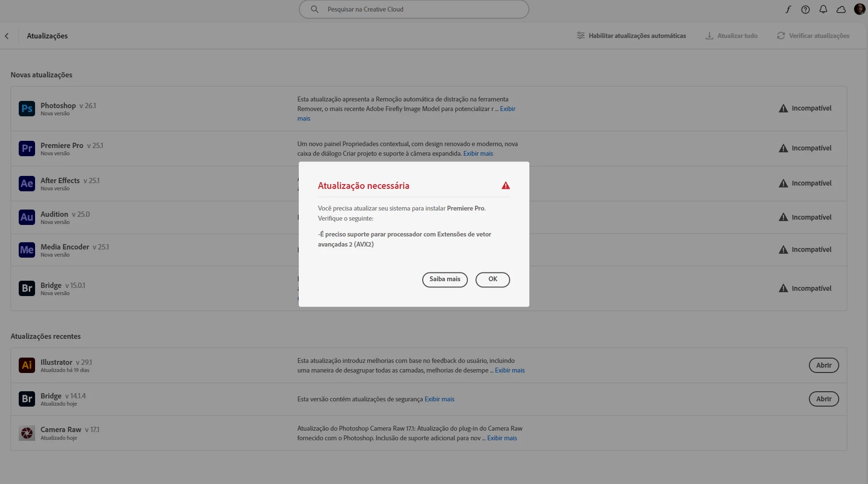Click the Atualizações recentes heading
The height and width of the screenshot is (484, 868).
coord(46,336)
